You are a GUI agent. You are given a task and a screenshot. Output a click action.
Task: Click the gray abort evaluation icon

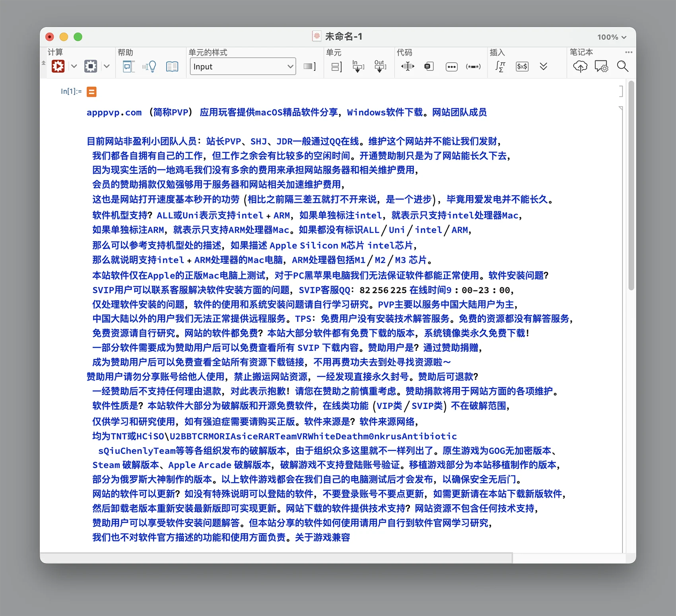pos(91,66)
